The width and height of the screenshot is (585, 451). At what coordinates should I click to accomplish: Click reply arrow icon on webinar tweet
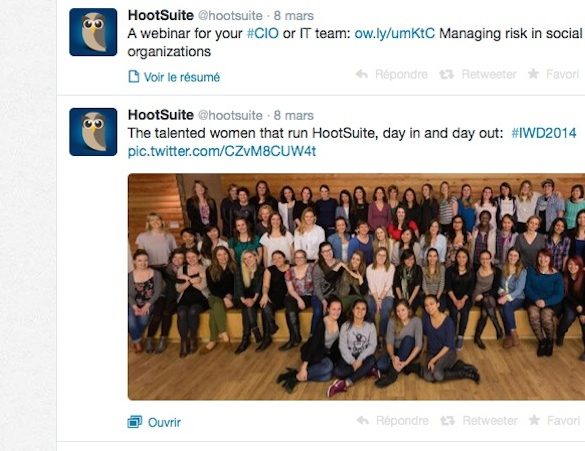pos(362,74)
